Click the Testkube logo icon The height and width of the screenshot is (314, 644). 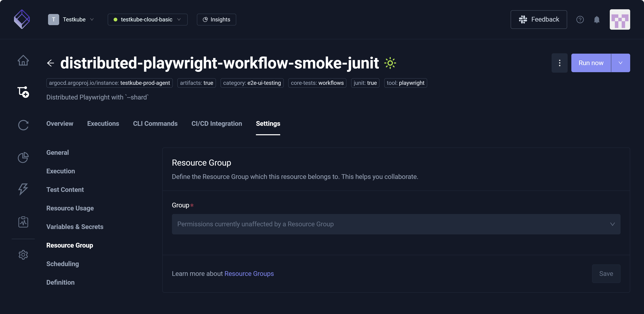[22, 19]
